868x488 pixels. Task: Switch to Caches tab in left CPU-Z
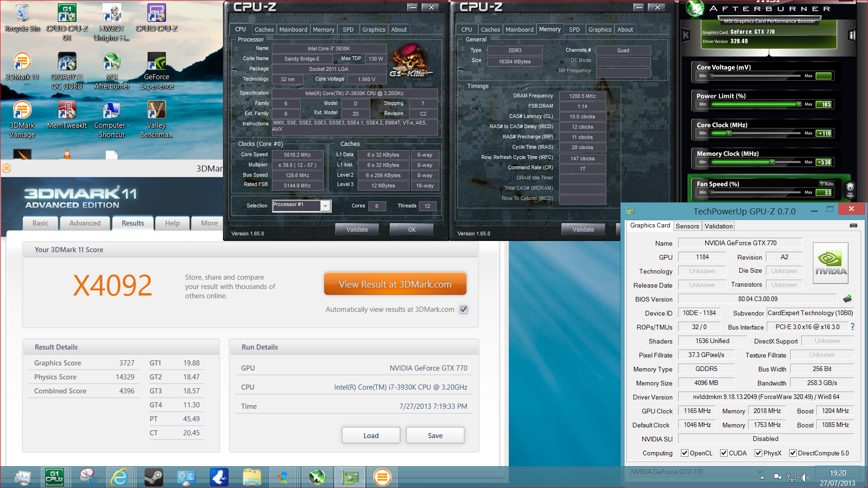264,29
